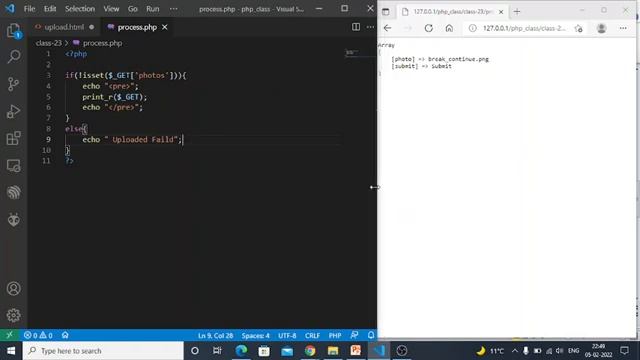Click the feedback icon in status bar
640x360 pixels.
(x=354, y=336)
